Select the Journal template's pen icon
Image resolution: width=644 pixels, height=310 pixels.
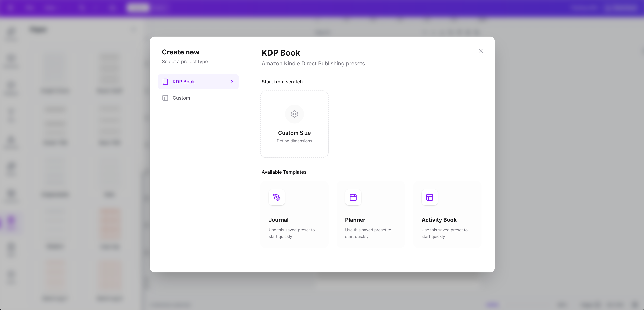click(x=276, y=197)
